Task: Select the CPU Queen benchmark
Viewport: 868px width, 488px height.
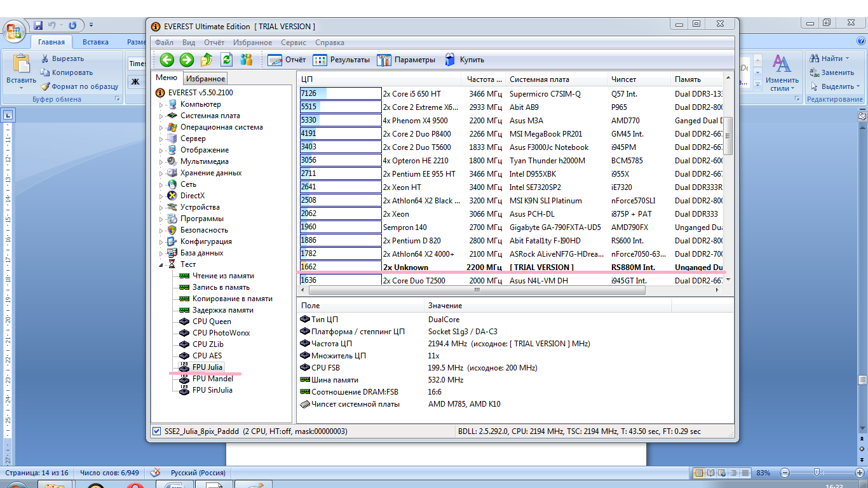Action: click(212, 322)
